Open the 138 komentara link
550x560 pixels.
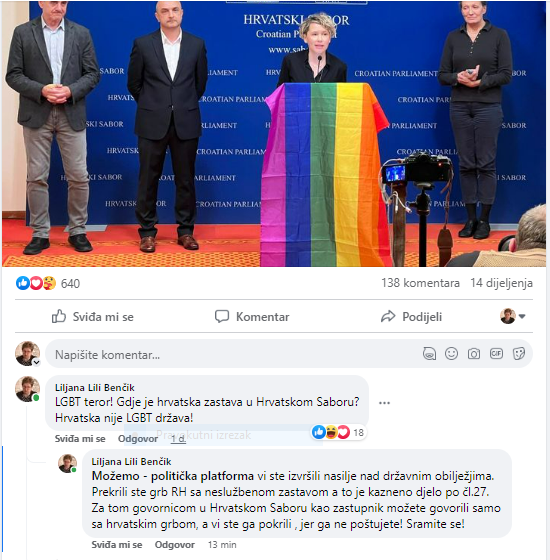click(x=420, y=283)
